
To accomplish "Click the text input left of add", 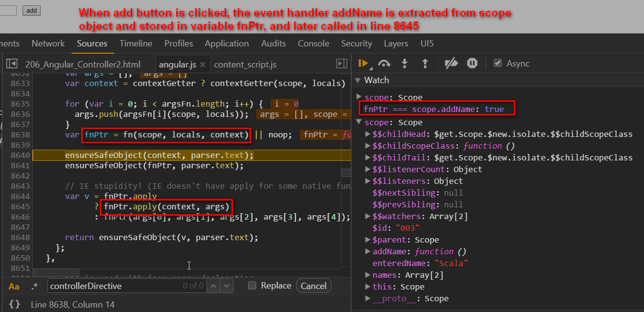I will [x=8, y=10].
